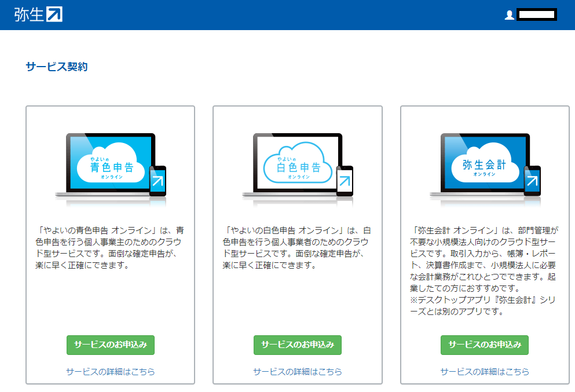Apply for 弥生会計 オンライン with サービスのお申込み
575x392 pixels.
(485, 345)
